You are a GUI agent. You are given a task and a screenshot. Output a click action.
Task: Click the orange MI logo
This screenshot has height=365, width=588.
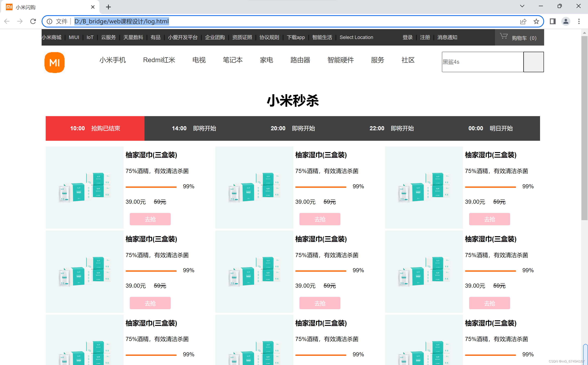tap(55, 63)
